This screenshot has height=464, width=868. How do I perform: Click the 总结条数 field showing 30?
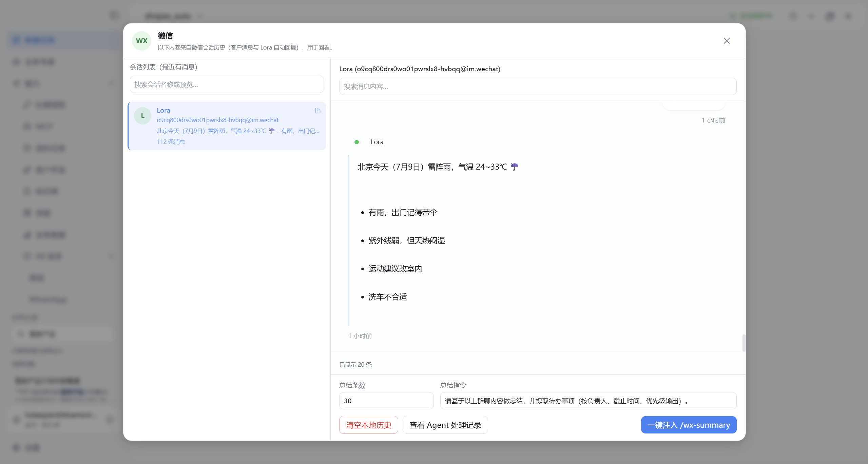(386, 401)
